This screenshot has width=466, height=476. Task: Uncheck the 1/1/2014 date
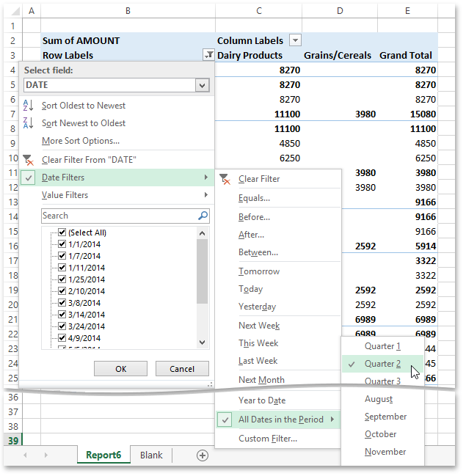[x=62, y=244]
